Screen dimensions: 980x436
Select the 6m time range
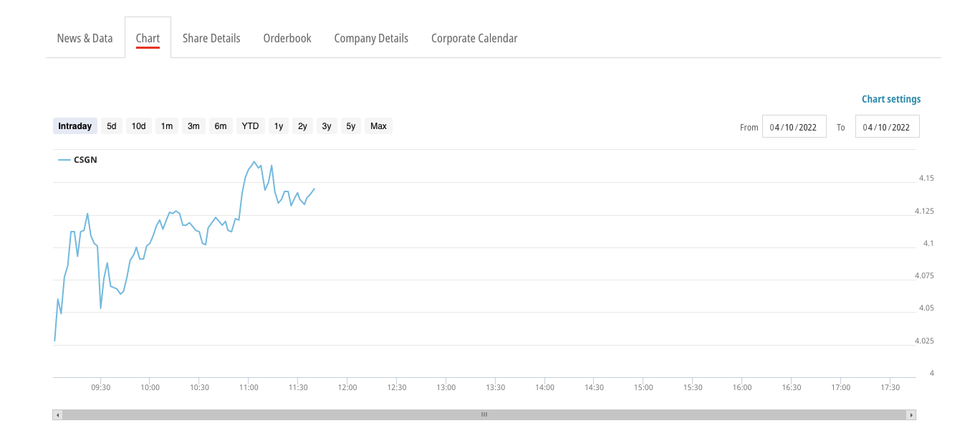pos(221,126)
